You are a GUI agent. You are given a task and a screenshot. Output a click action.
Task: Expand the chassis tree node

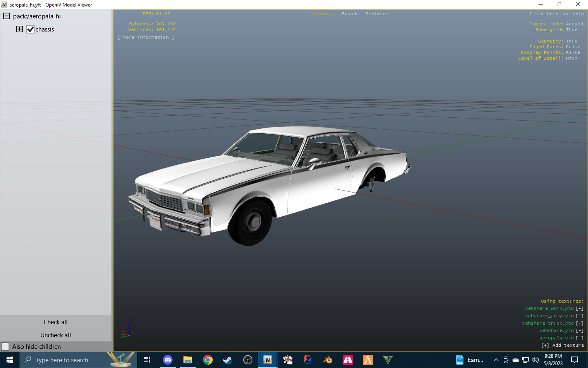tap(20, 29)
